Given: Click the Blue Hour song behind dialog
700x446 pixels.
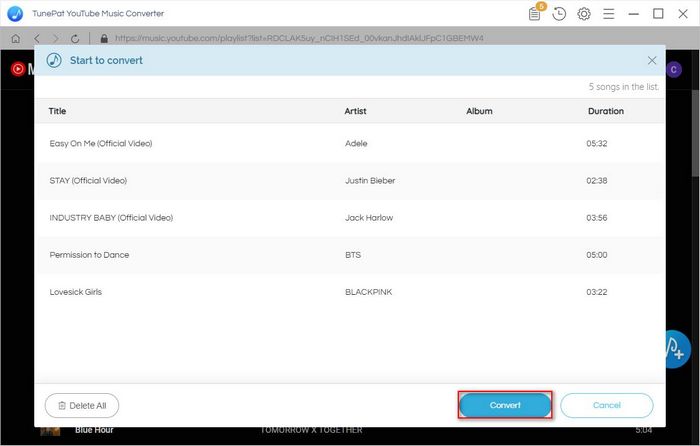Looking at the screenshot, I should point(94,430).
